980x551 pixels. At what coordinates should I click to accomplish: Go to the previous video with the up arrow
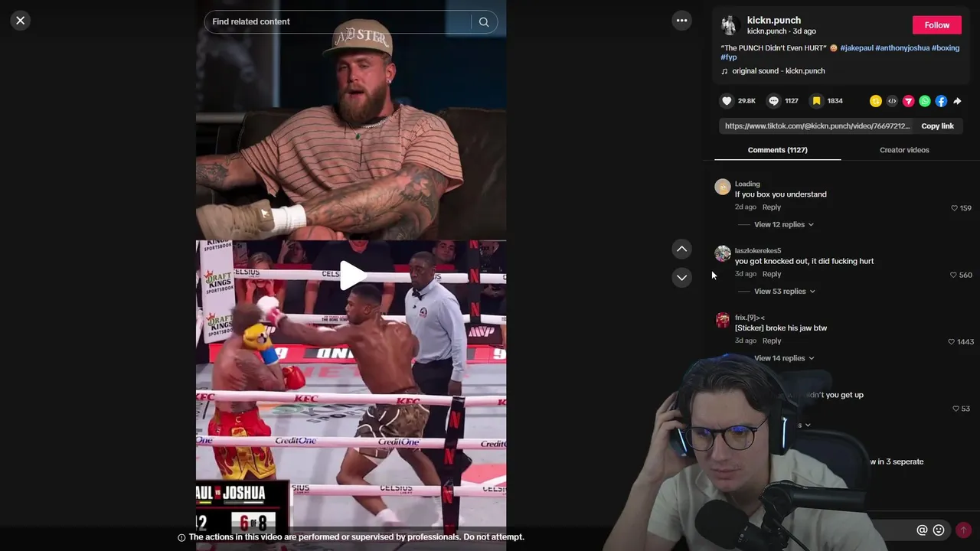click(681, 249)
